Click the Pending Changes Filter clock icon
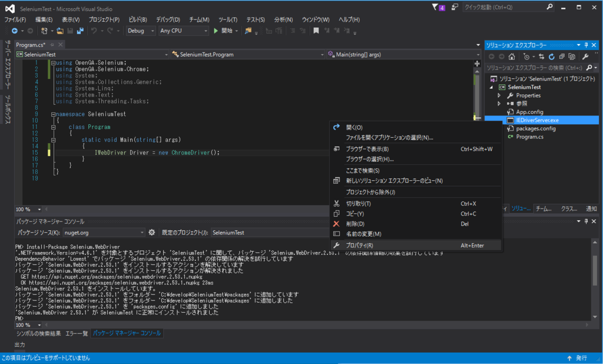The height and width of the screenshot is (364, 603). coord(526,57)
